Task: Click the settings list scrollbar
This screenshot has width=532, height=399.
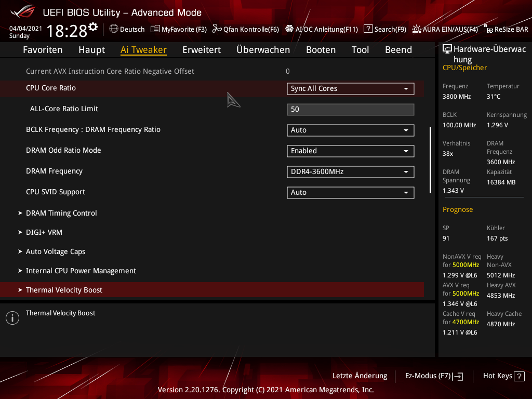Action: point(431,160)
